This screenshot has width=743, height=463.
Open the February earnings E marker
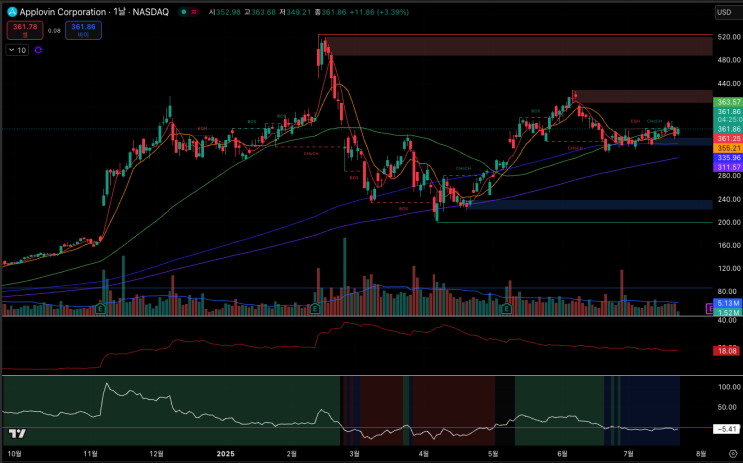pyautogui.click(x=315, y=309)
